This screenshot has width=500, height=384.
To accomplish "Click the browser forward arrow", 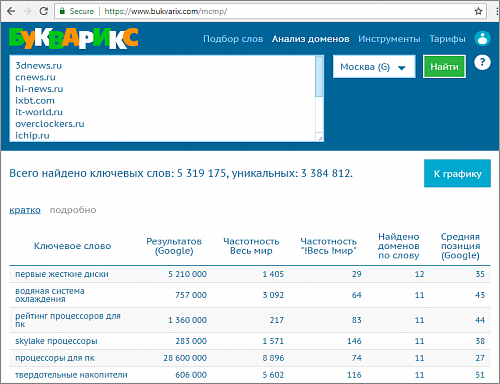I will coord(27,11).
